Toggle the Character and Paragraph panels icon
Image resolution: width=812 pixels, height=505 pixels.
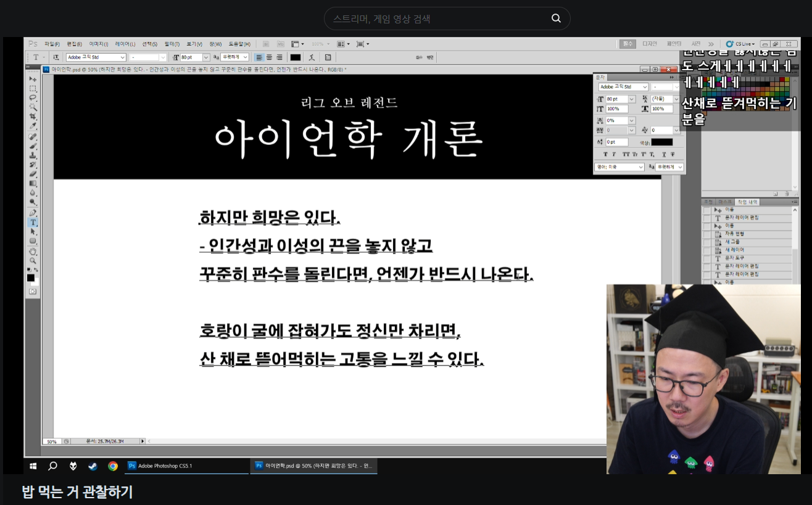(328, 57)
